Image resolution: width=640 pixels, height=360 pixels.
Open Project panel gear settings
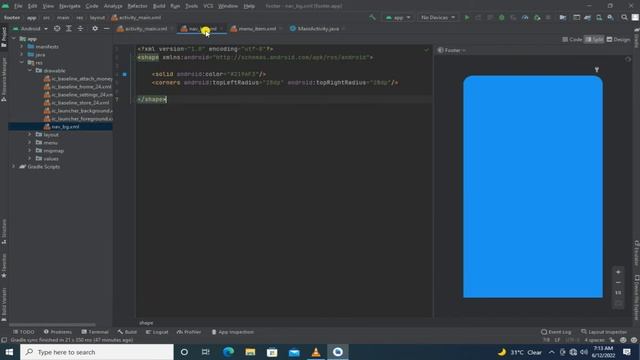click(x=95, y=29)
